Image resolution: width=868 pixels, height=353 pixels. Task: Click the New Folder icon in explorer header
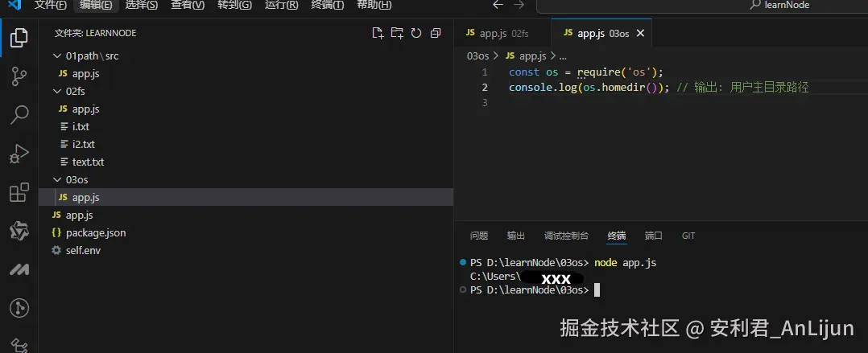point(397,33)
